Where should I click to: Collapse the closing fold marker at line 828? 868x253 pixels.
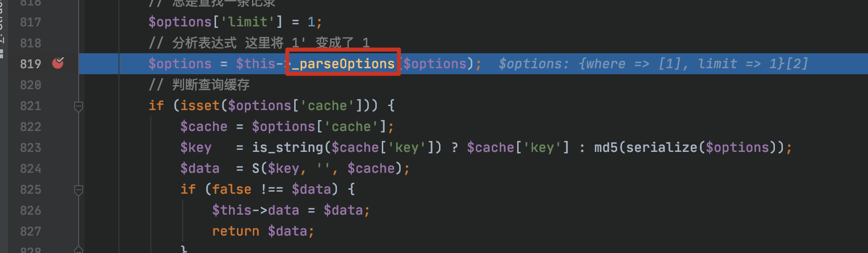tap(79, 249)
